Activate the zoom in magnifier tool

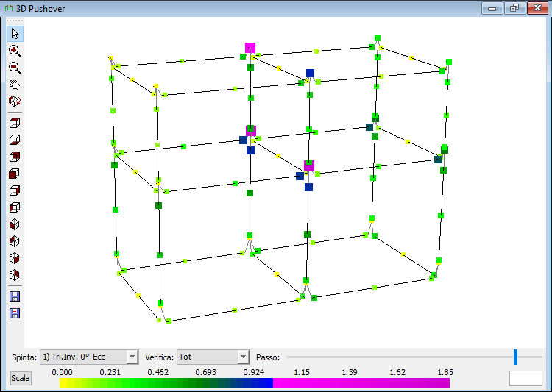pyautogui.click(x=15, y=51)
